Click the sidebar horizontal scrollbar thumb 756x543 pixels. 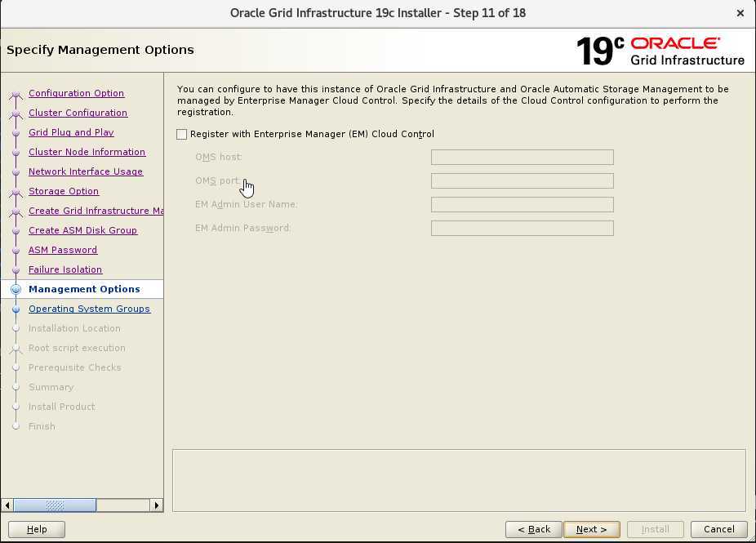[55, 505]
